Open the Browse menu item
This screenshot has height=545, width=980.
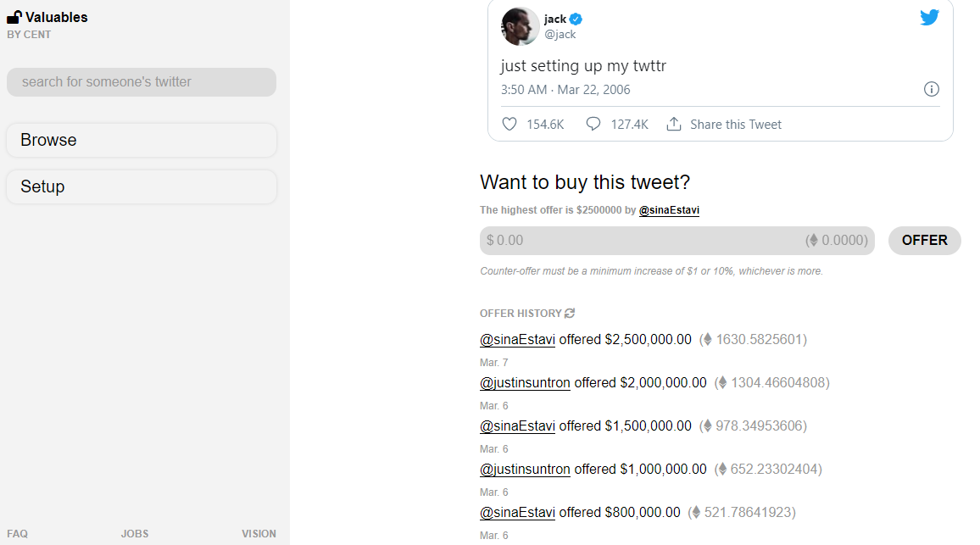coord(141,140)
